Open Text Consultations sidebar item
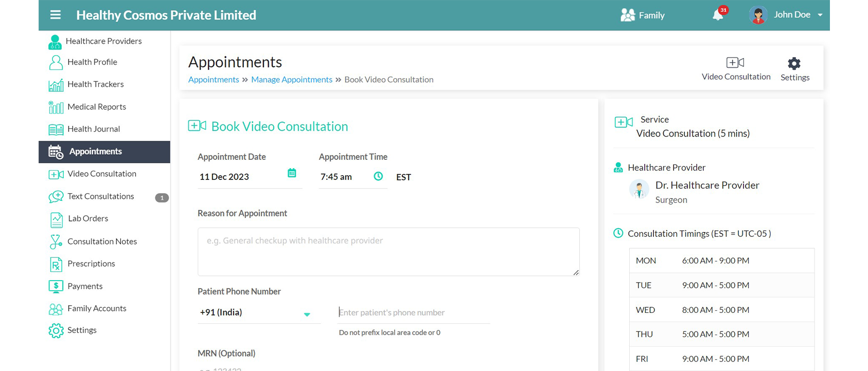 click(x=100, y=196)
